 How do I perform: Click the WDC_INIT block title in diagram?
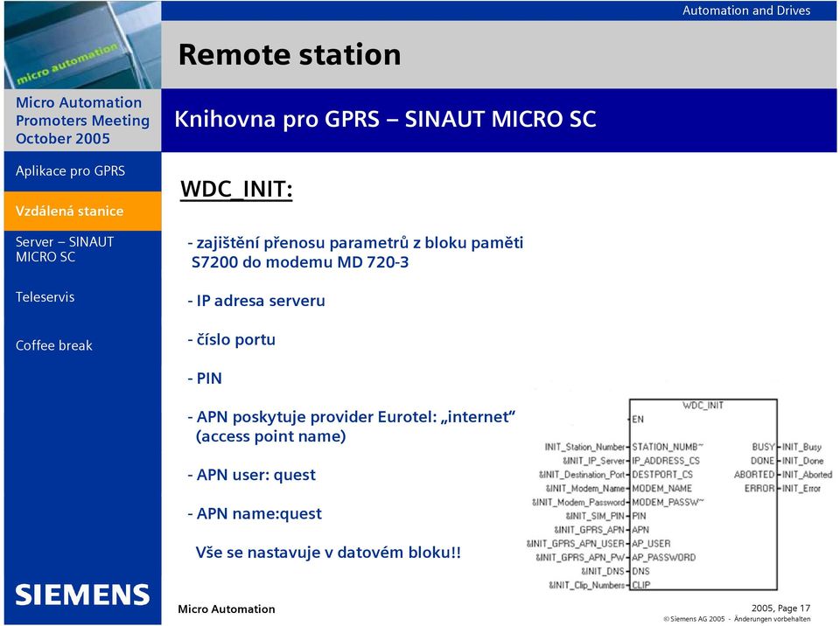point(703,406)
